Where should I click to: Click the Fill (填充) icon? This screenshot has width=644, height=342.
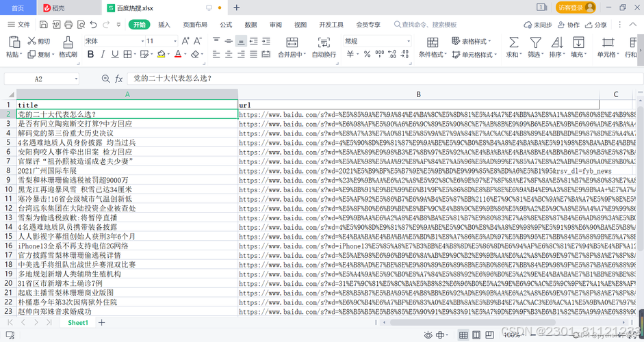click(578, 47)
